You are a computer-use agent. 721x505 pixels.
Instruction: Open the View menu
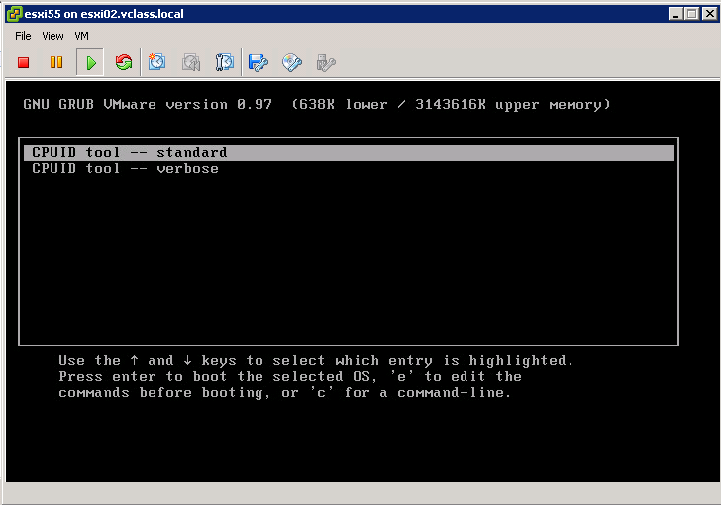coord(53,36)
